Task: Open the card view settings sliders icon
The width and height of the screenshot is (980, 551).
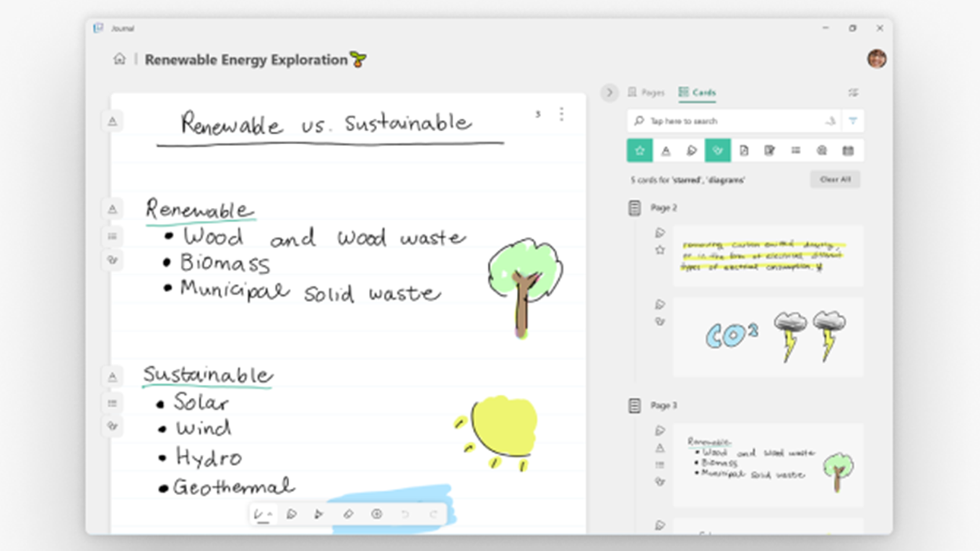Action: [853, 93]
